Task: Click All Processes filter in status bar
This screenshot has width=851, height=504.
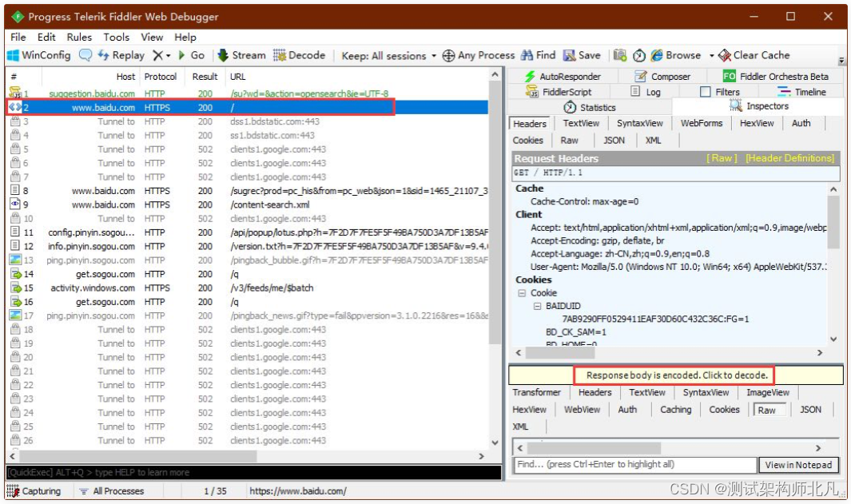Action: pyautogui.click(x=112, y=491)
